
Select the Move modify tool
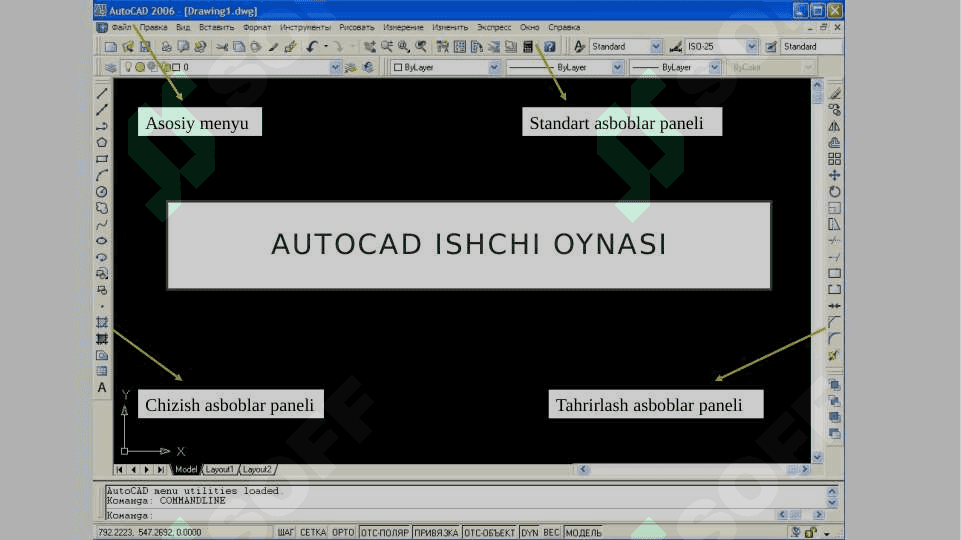coord(834,175)
